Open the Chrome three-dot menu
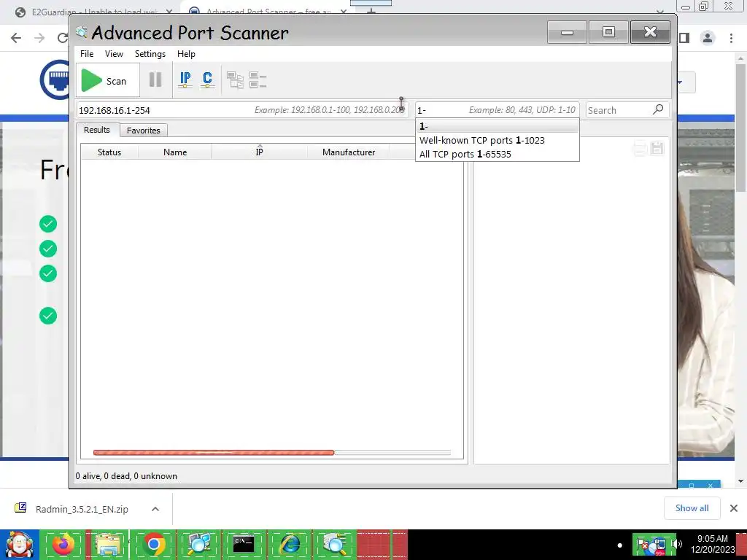Viewport: 747px width, 560px height. [731, 38]
